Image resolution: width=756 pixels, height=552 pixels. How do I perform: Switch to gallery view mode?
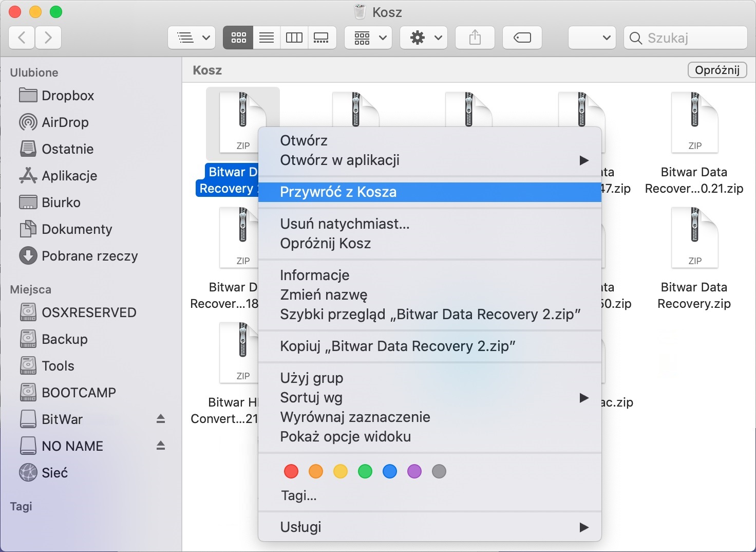coord(322,38)
